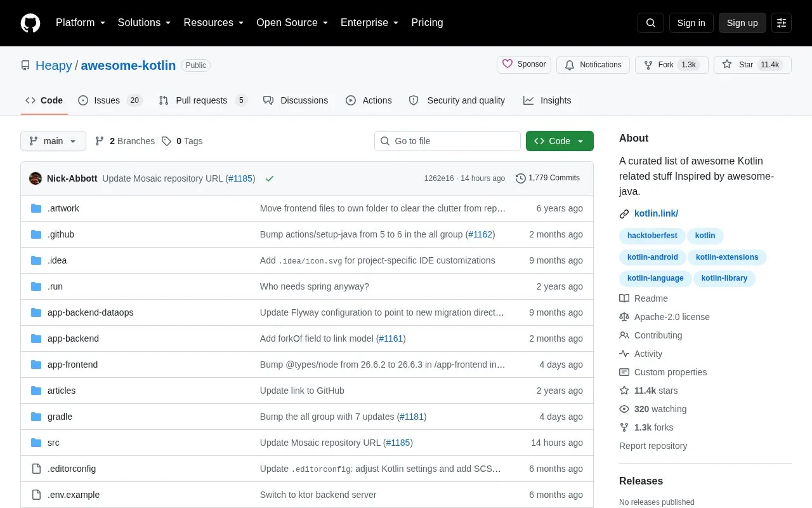Click the pulse icon beside Activity
Screen dimensions: 812x508
(x=624, y=354)
